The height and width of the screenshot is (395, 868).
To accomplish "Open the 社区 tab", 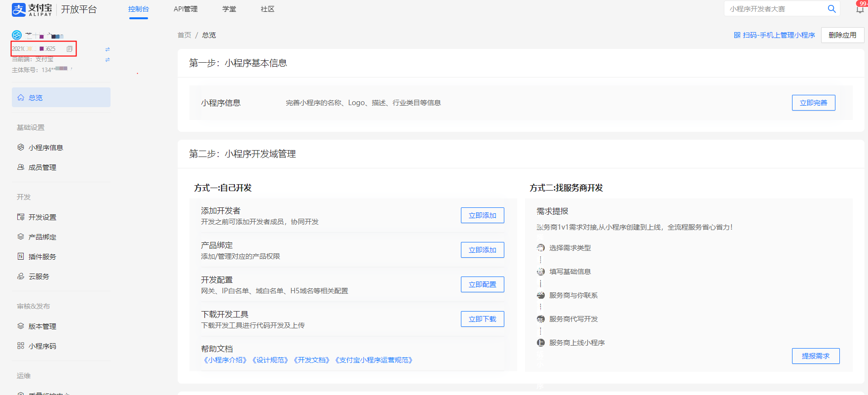I will tap(267, 9).
